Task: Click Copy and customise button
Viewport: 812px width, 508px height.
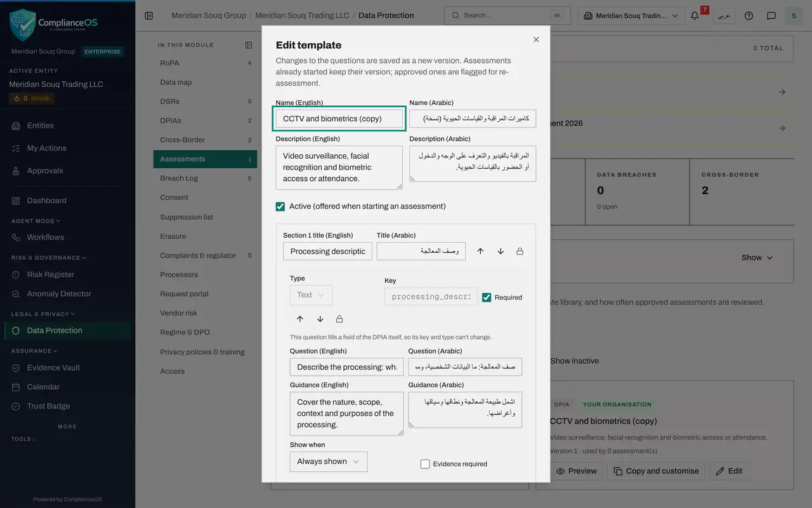Action: 656,471
